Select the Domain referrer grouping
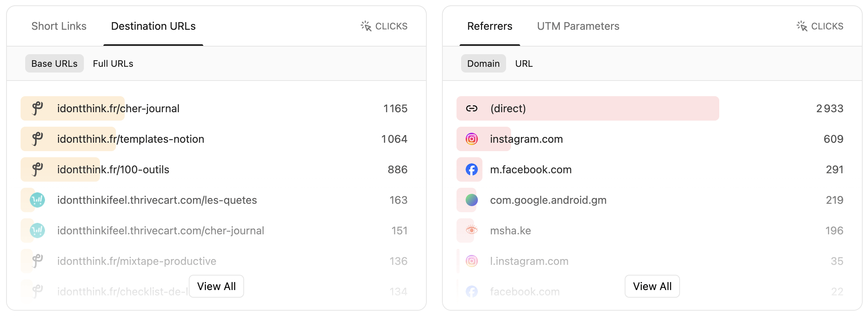This screenshot has height=316, width=868. coord(483,64)
